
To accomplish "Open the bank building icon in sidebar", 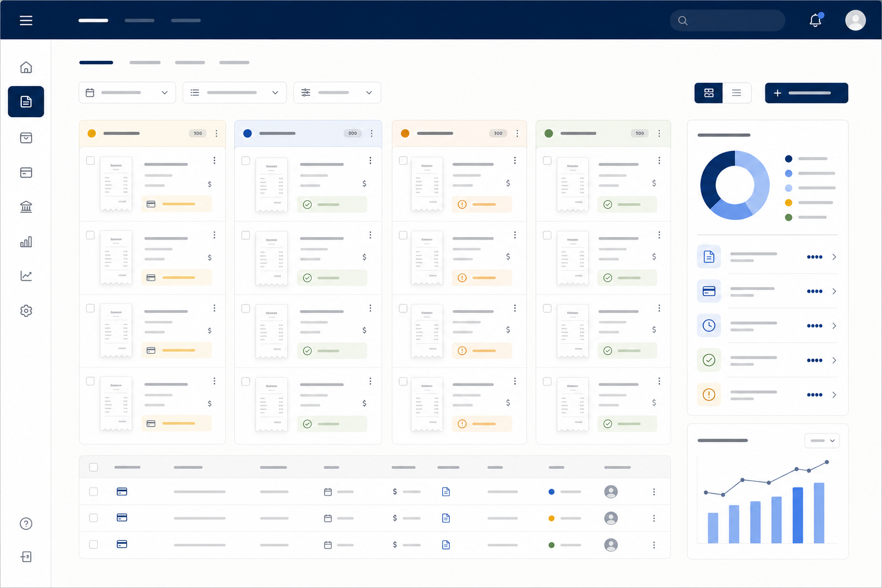I will pyautogui.click(x=26, y=207).
